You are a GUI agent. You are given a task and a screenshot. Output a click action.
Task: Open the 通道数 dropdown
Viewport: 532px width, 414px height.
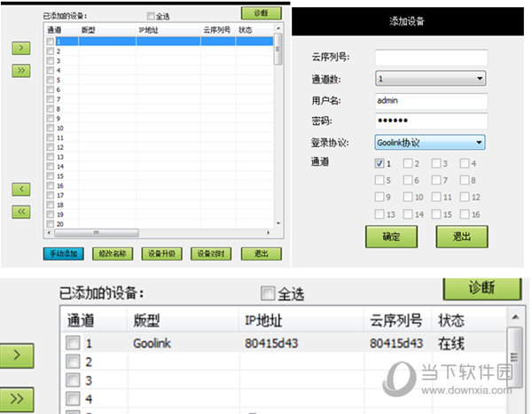[x=430, y=79]
